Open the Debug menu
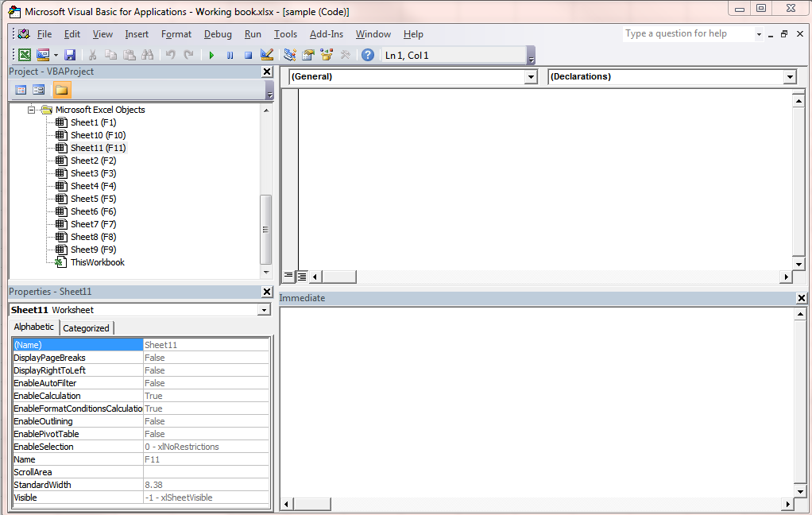 (218, 34)
